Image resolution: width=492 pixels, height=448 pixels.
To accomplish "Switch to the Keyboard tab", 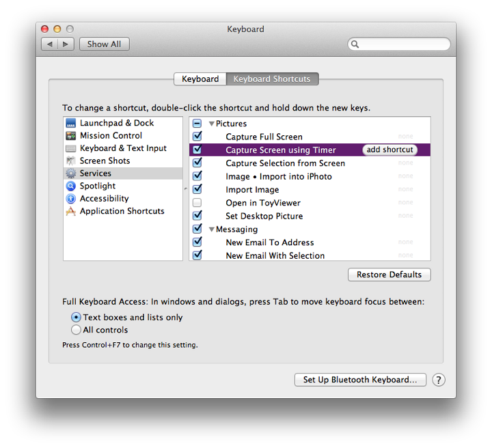I will coord(200,79).
